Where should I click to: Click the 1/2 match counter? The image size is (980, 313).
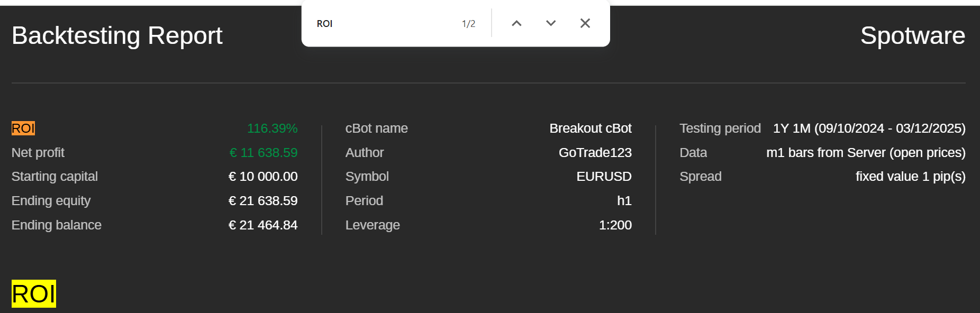(468, 24)
